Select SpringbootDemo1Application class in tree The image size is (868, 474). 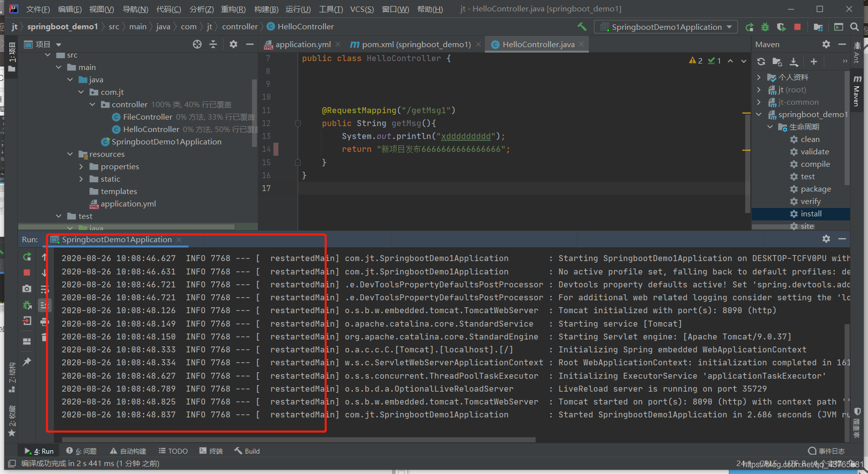coord(166,141)
